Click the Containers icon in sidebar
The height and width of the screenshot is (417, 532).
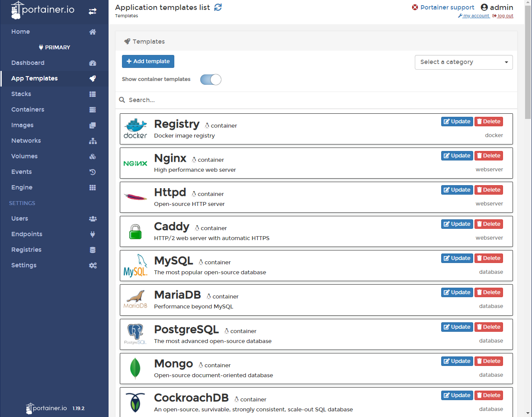[x=93, y=109]
